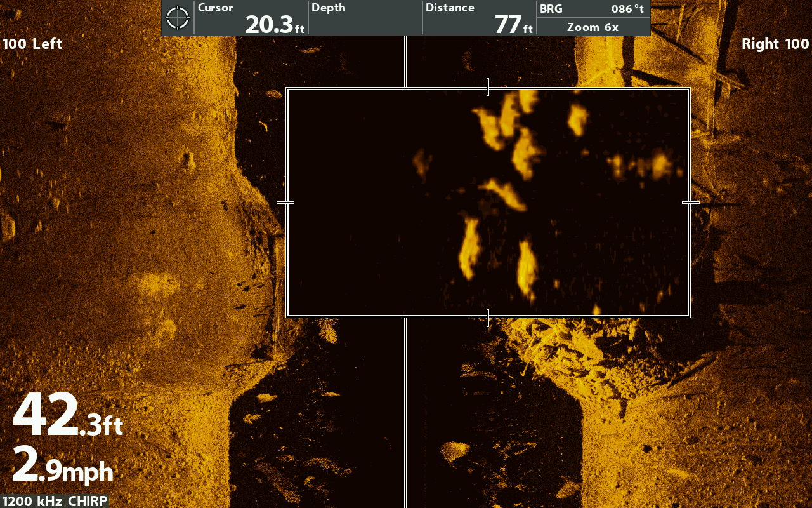Tap the Zoom 6x level indicator
Screen dimensions: 812x508
coord(593,27)
